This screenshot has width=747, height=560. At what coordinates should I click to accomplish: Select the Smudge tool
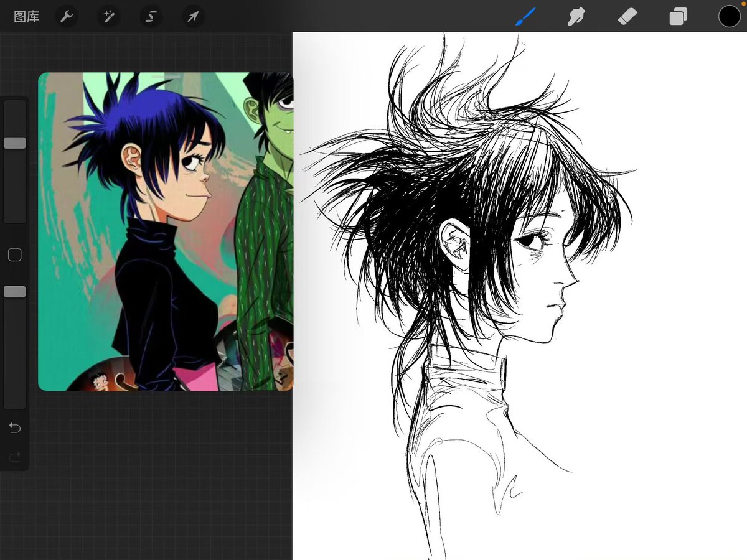577,16
